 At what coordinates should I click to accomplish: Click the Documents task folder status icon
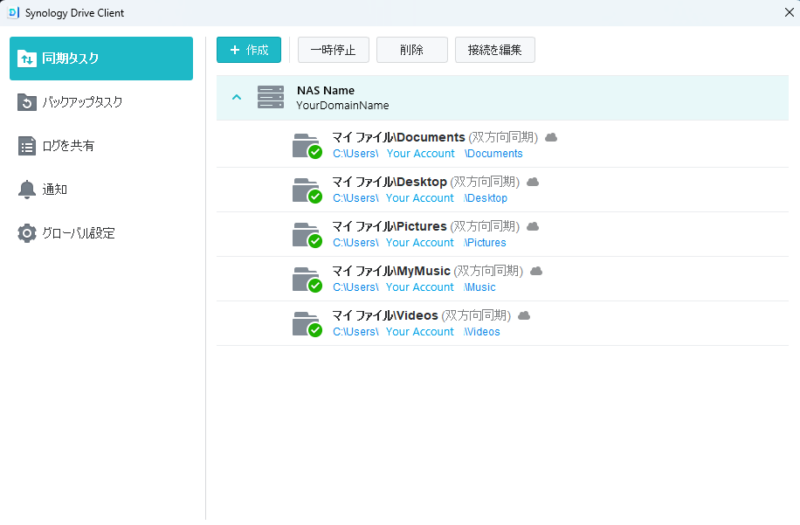pyautogui.click(x=307, y=146)
